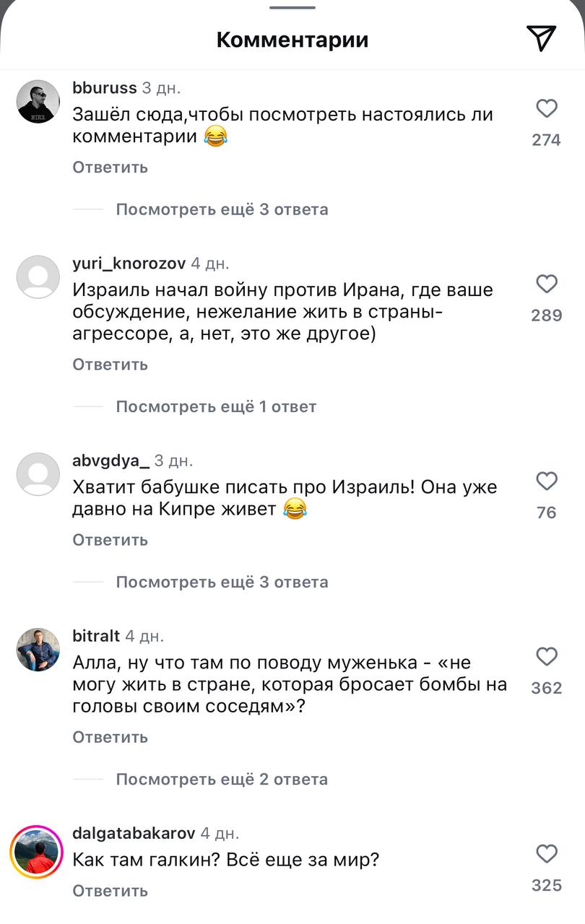Viewport: 585px width, 924px height.
Task: Tap the heart on dalgatabakarov's comment
Action: click(x=547, y=854)
